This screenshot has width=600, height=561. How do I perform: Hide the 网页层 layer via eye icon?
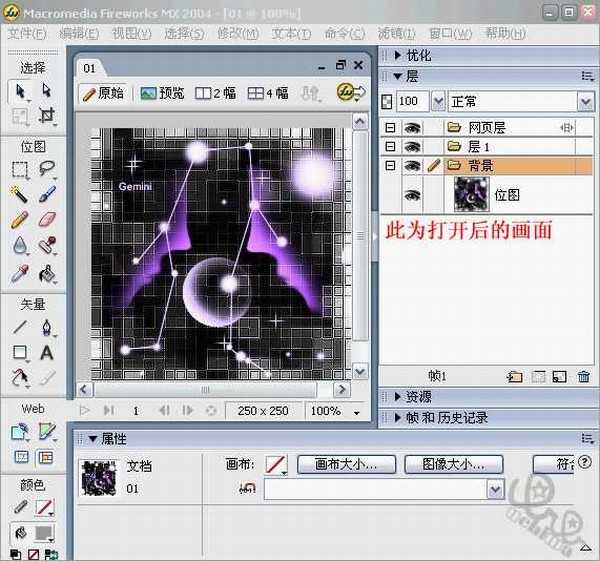click(410, 127)
